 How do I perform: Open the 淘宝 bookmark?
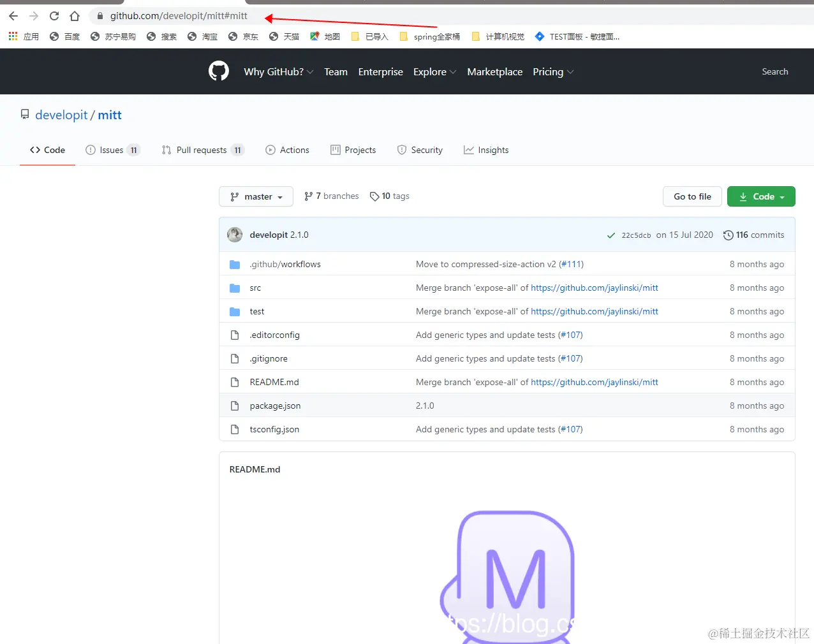pyautogui.click(x=203, y=36)
